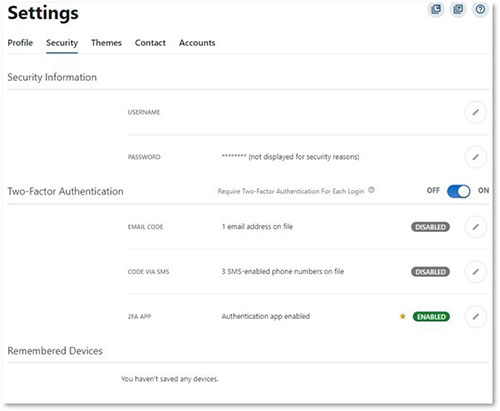500x411 pixels.
Task: Click the info icon beside Require Two-Factor text
Action: click(371, 190)
